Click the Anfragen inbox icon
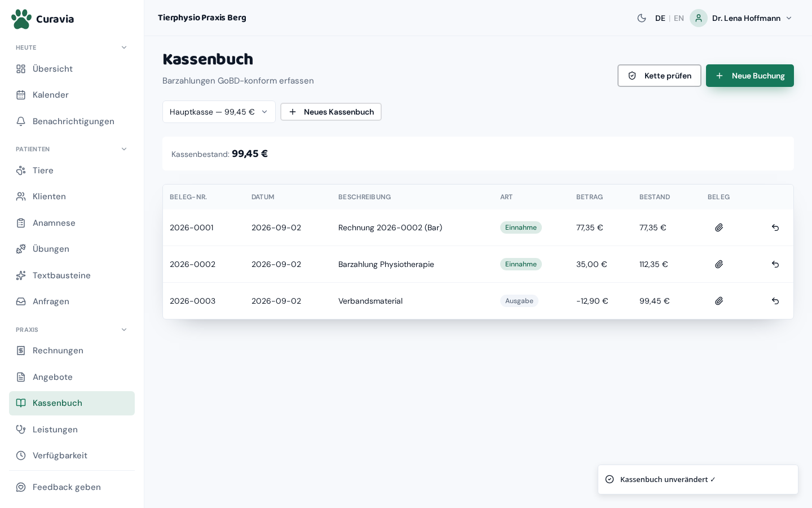Image resolution: width=812 pixels, height=508 pixels. 21,301
